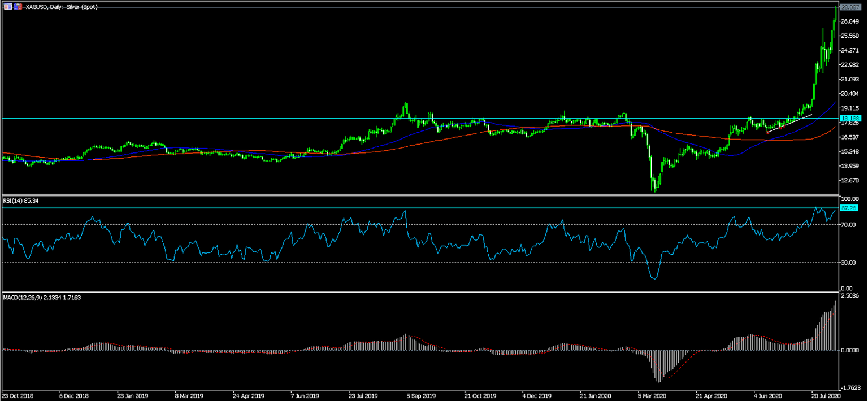The image size is (868, 401).
Task: Click the 2.5036 scale label of the MACD panel
Action: click(851, 295)
